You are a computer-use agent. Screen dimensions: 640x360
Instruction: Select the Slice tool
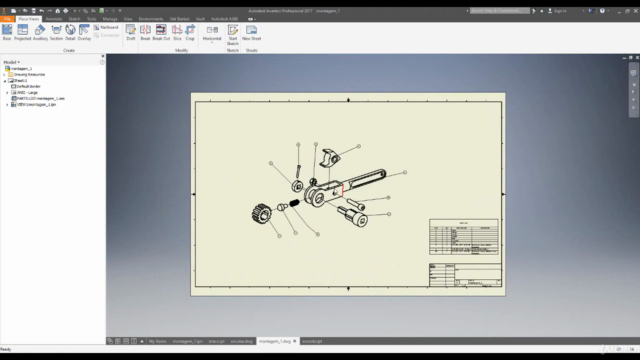click(x=177, y=32)
